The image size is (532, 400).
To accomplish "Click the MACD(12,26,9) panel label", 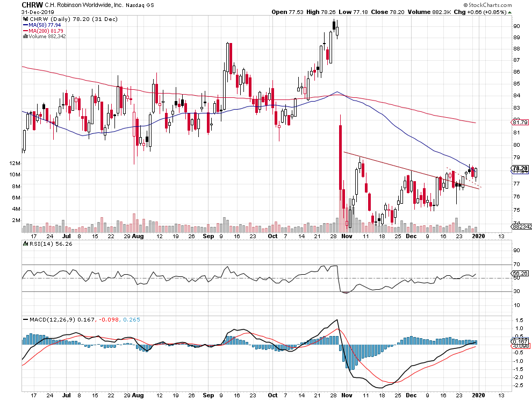I will pos(52,319).
